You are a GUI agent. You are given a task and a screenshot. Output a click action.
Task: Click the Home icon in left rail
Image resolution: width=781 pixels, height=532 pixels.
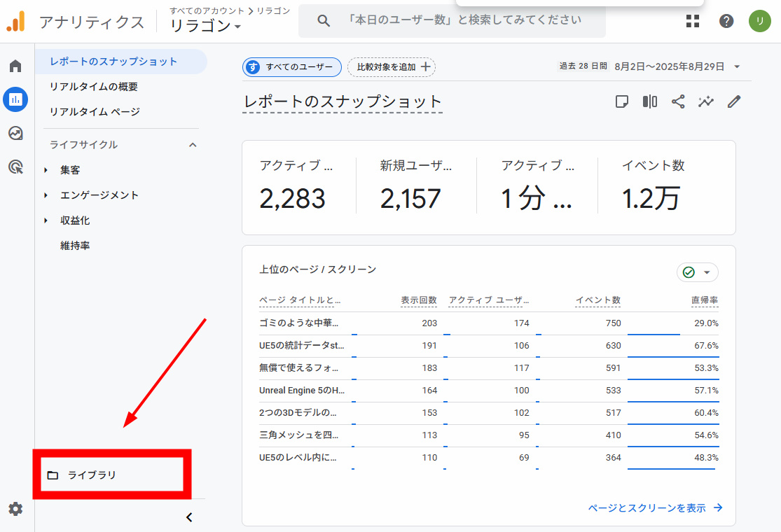click(x=15, y=66)
